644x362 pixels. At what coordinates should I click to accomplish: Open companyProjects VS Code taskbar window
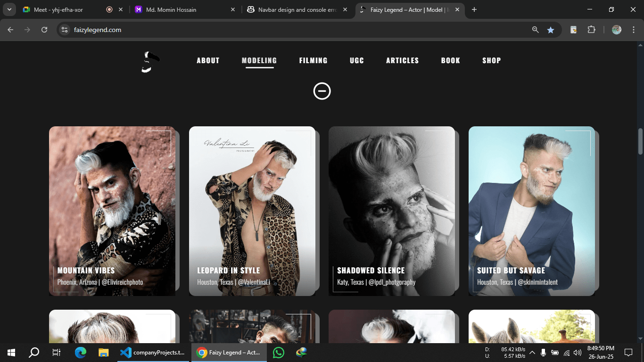click(152, 352)
